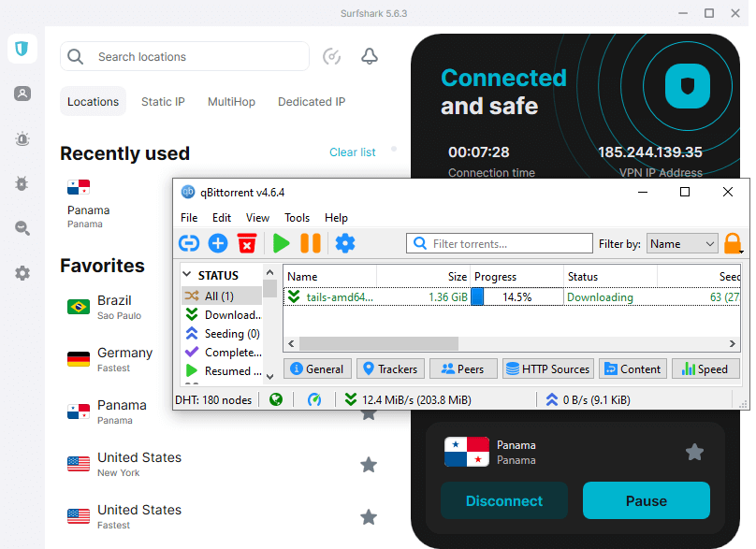Viewport: 756px width, 549px height.
Task: Click the Disconnect VPN button
Action: 503,500
